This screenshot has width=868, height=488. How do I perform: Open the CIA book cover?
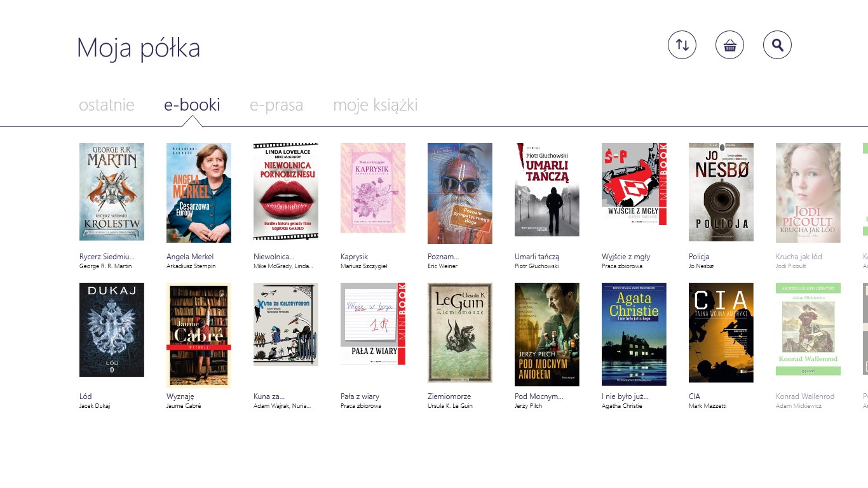(x=721, y=332)
